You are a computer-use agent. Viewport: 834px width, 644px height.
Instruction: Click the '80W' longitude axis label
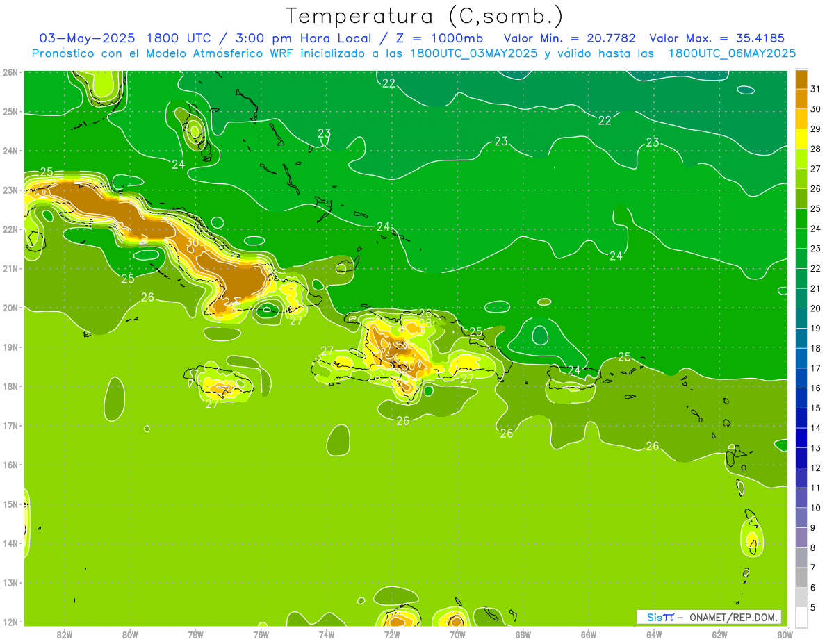[130, 634]
